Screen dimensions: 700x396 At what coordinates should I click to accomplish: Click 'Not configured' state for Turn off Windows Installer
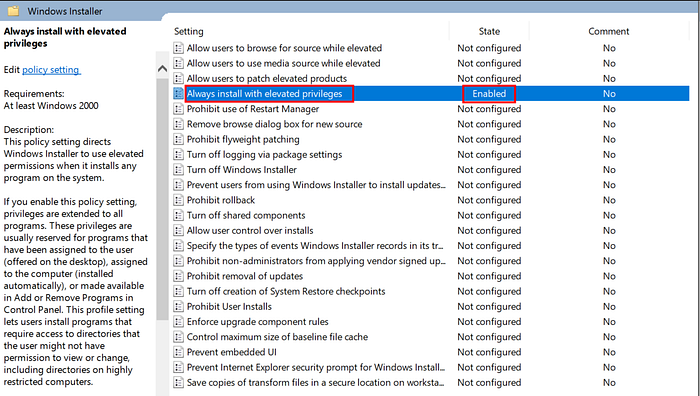pyautogui.click(x=489, y=169)
